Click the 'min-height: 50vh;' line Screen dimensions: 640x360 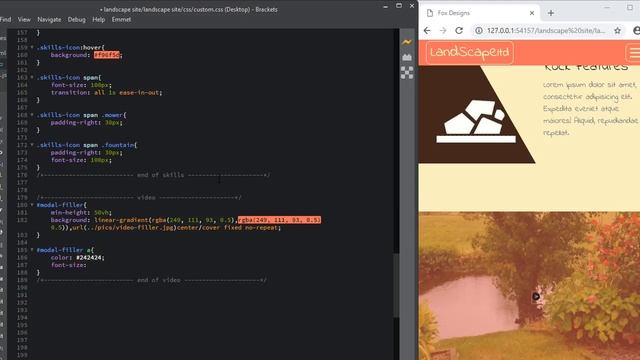(x=81, y=212)
